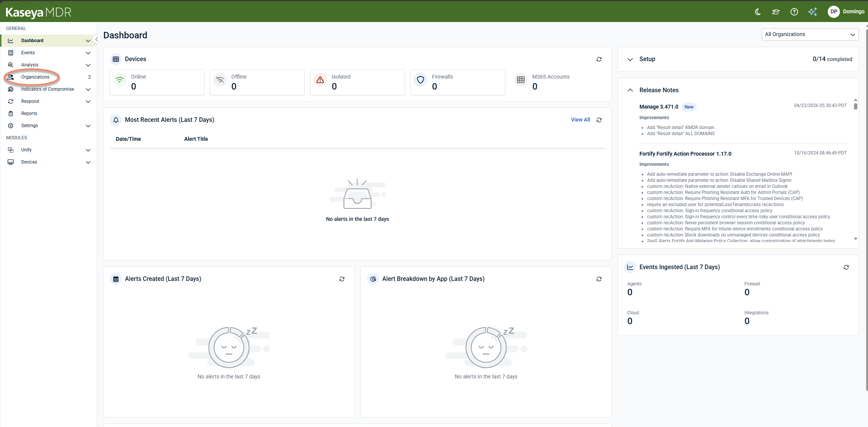Viewport: 868px width, 427px height.
Task: Click View All recent alerts link
Action: tap(580, 120)
